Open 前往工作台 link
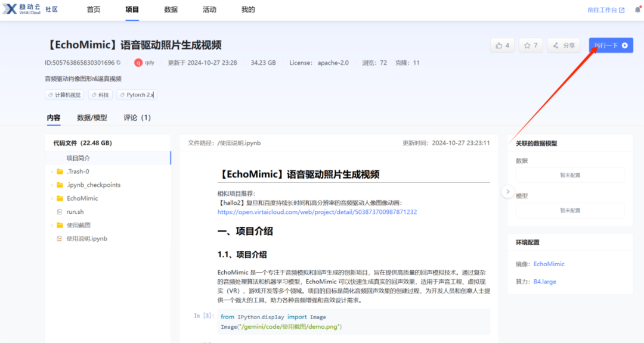This screenshot has width=644, height=343. click(602, 10)
